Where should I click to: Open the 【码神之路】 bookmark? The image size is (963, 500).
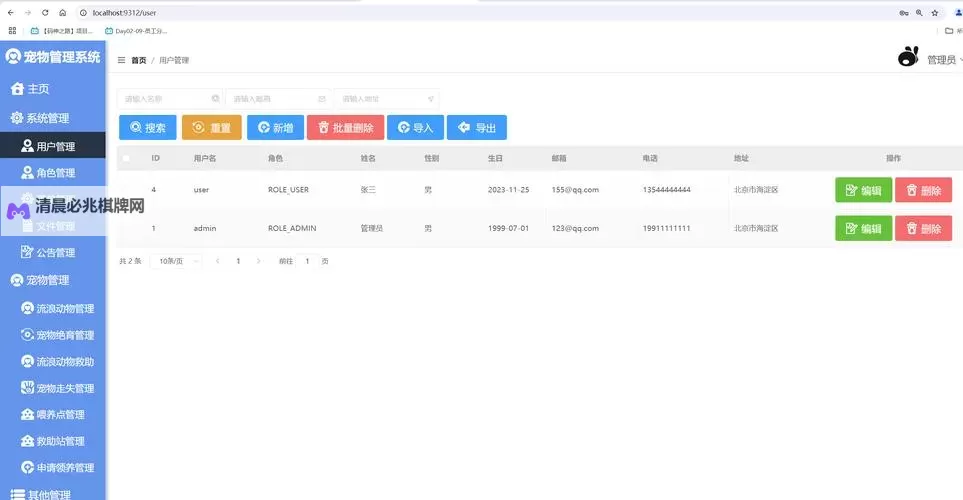click(x=61, y=30)
